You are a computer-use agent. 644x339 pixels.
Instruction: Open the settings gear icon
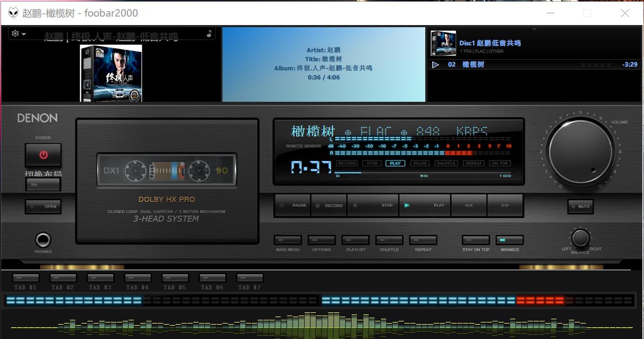point(15,33)
